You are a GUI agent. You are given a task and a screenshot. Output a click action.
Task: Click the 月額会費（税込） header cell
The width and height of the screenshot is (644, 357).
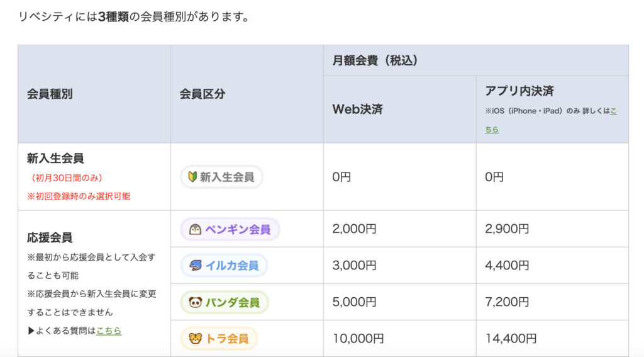(375, 60)
